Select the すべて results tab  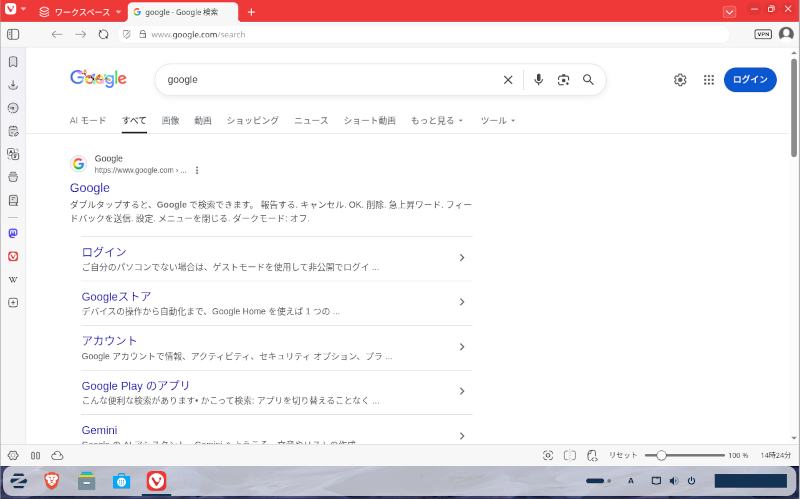tap(134, 120)
